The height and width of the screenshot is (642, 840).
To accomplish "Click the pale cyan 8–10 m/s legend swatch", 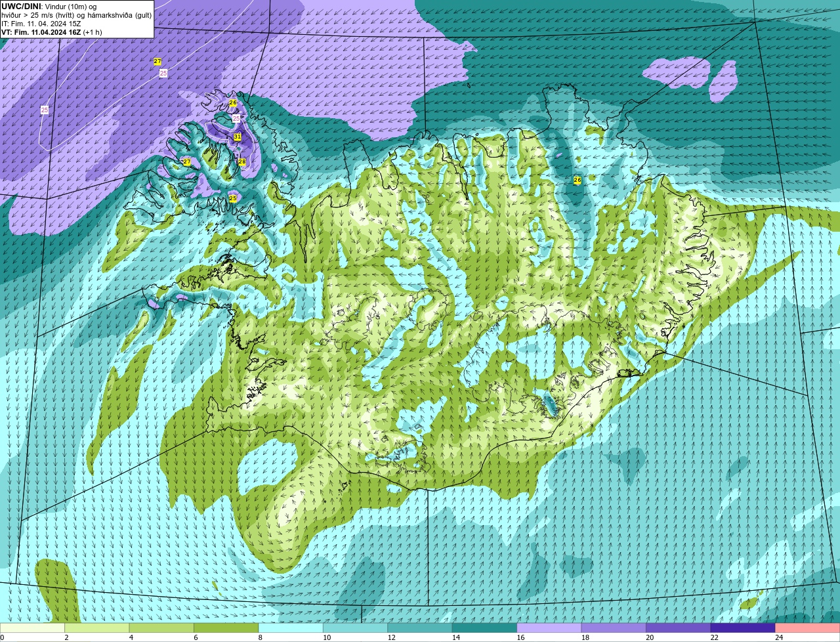I will [x=291, y=628].
